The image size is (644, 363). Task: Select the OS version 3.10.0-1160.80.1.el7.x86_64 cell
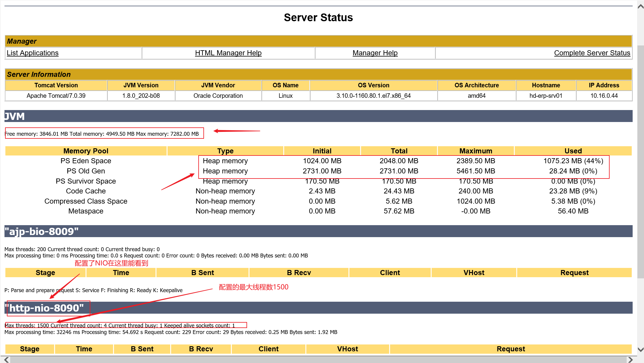point(374,96)
